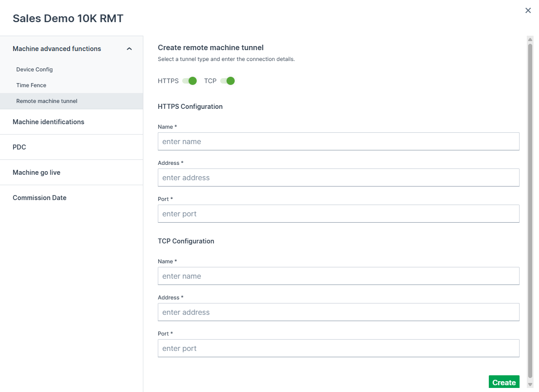Expand the PDC section
This screenshot has height=392, width=539.
click(x=19, y=147)
